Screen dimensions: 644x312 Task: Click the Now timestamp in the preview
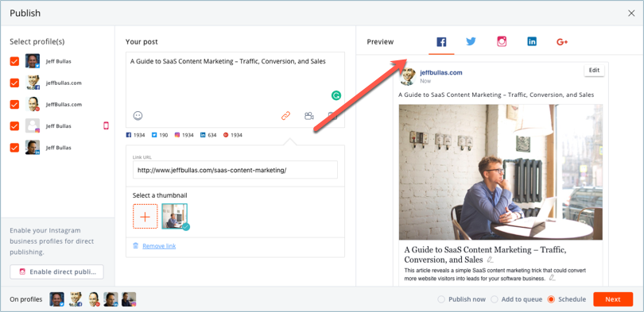click(425, 81)
